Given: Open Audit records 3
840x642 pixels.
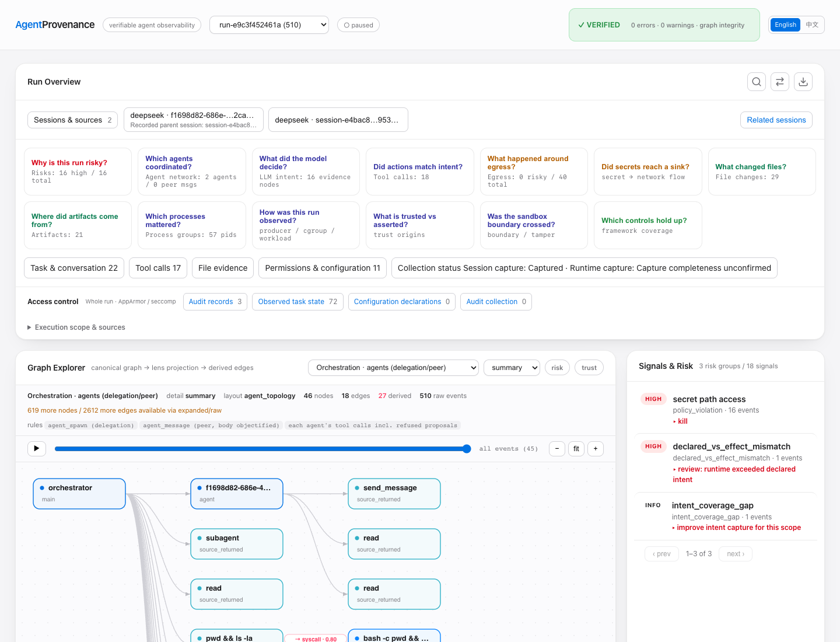Looking at the screenshot, I should tap(215, 302).
